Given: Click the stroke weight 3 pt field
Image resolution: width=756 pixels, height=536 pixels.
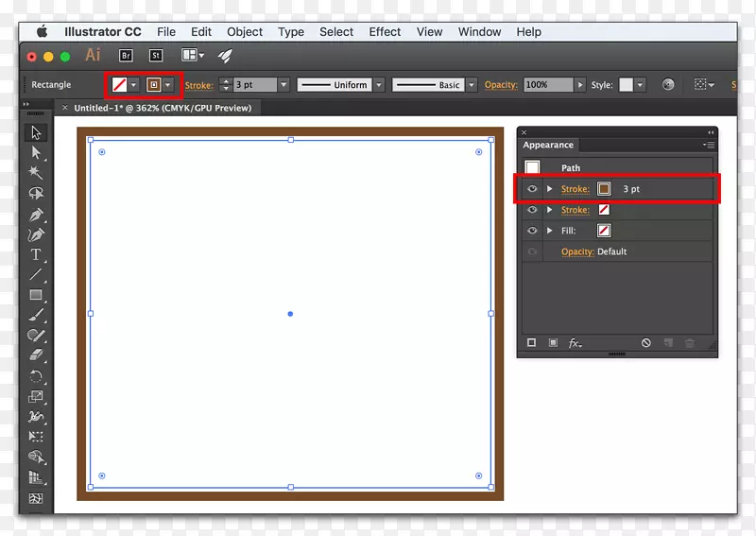Looking at the screenshot, I should point(255,85).
